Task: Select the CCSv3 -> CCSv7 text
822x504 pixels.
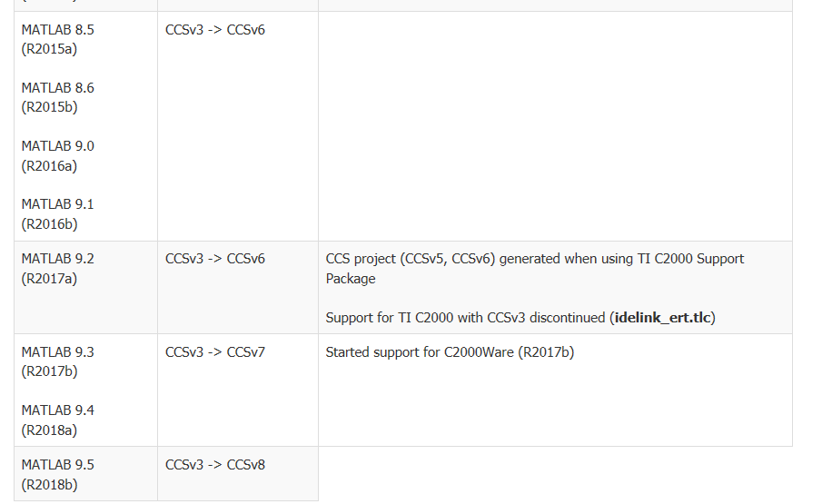Action: pos(215,352)
